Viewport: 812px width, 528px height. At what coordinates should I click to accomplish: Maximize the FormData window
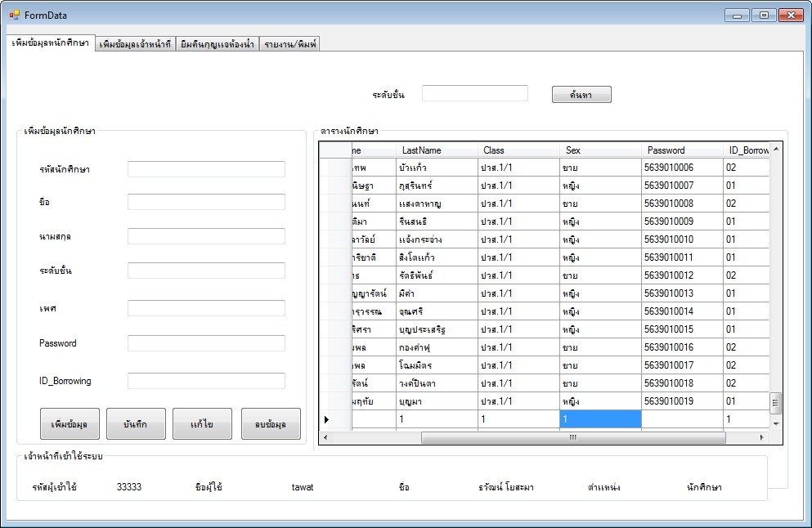pos(764,16)
